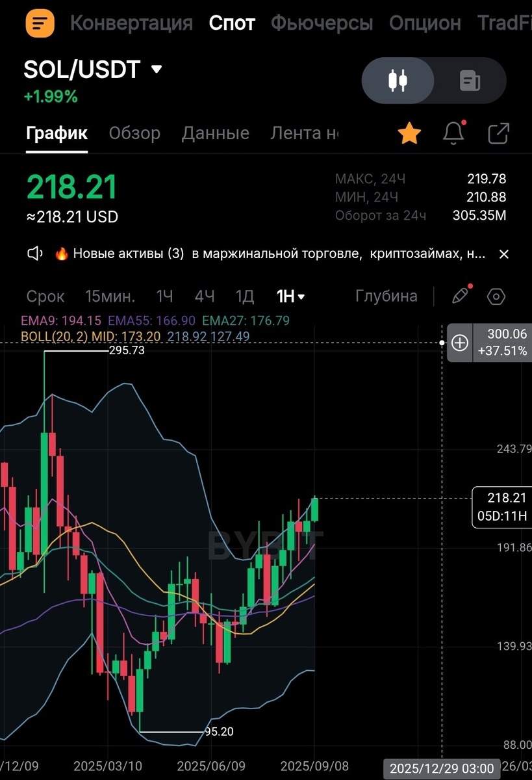Viewport: 532px width, 780px height.
Task: Click the 243.79 price axis label
Action: 514,449
